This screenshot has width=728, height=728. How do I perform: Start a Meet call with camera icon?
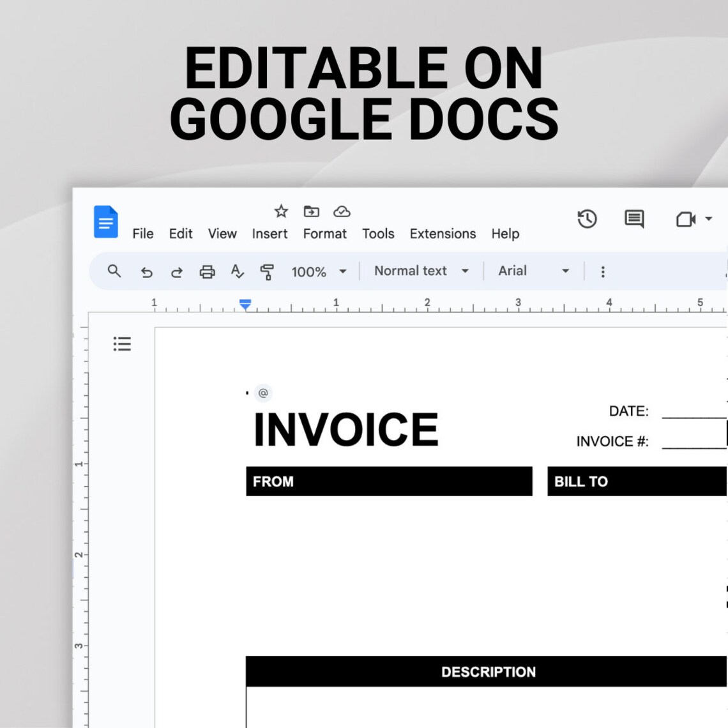(686, 219)
